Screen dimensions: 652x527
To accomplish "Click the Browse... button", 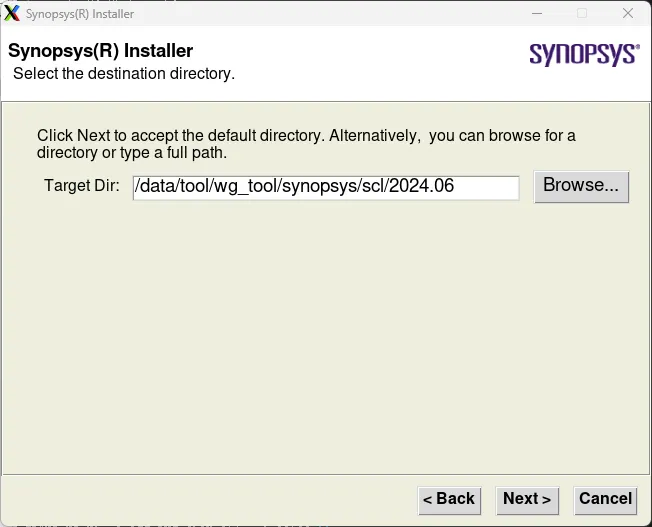I will pos(581,187).
